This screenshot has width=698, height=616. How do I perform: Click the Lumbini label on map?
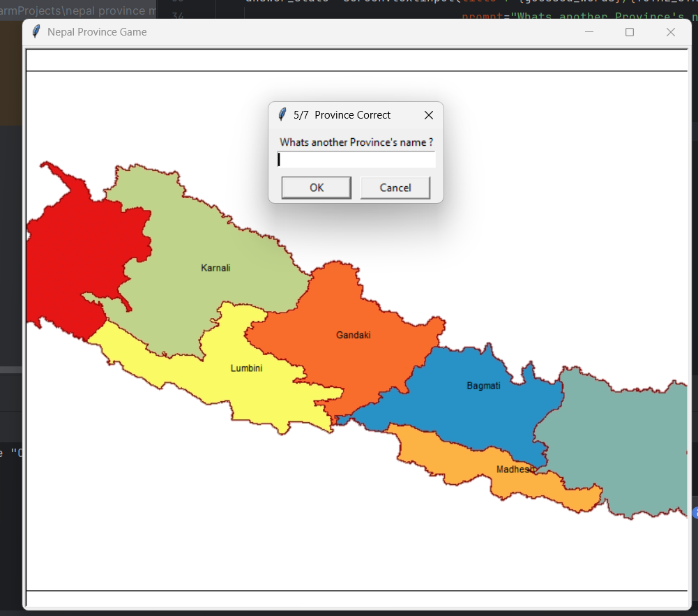[x=246, y=368]
